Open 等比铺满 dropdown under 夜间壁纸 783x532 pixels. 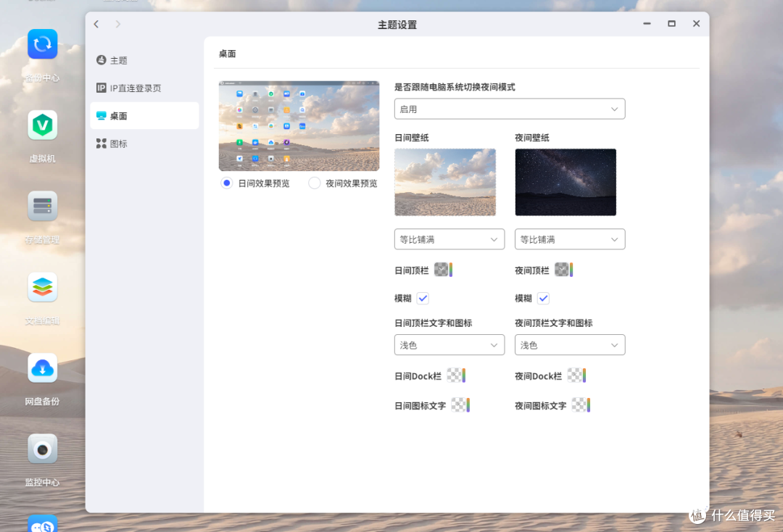[570, 239]
